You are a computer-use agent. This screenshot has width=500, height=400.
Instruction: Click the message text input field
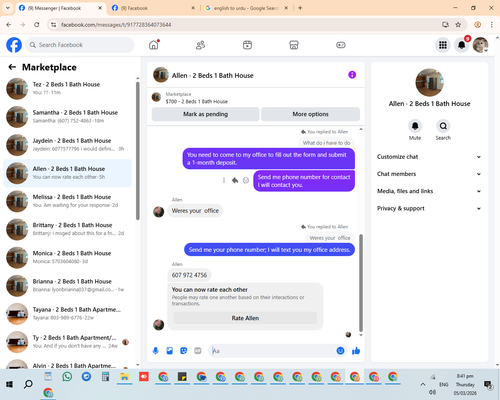point(273,351)
